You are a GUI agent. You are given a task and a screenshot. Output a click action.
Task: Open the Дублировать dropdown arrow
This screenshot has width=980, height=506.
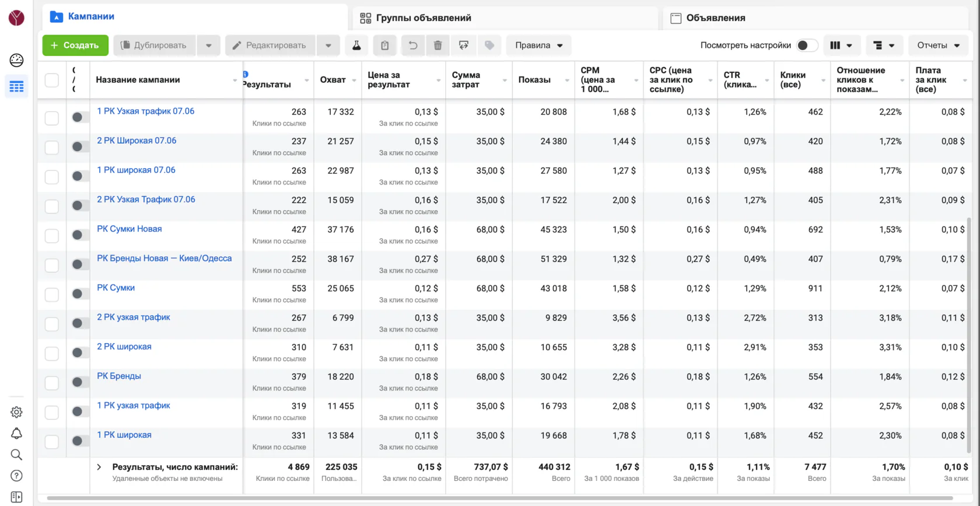pos(208,45)
